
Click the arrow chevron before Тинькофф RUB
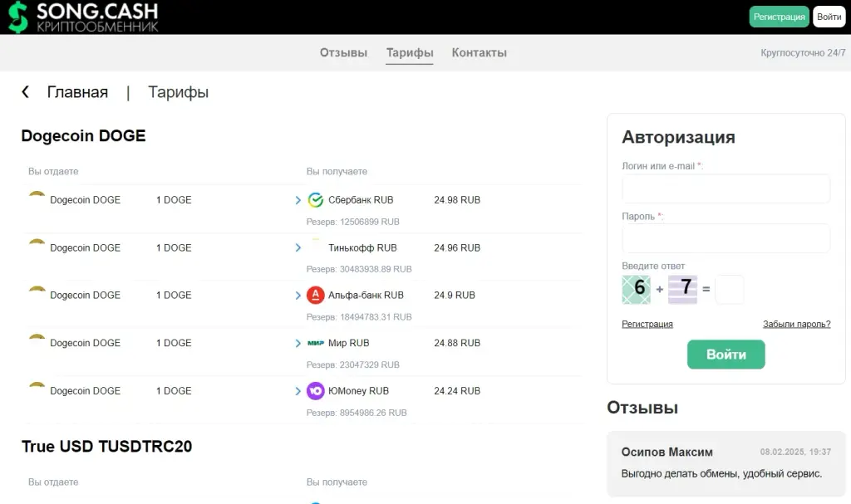pyautogui.click(x=298, y=248)
